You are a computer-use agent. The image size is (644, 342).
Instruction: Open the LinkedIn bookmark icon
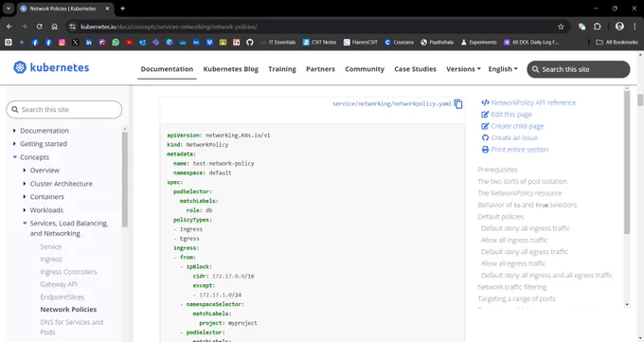[89, 43]
